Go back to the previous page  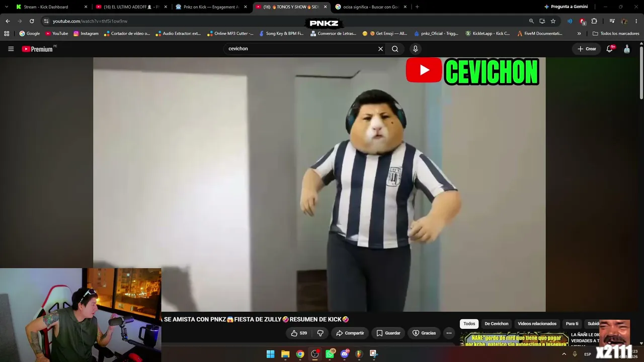(x=8, y=21)
